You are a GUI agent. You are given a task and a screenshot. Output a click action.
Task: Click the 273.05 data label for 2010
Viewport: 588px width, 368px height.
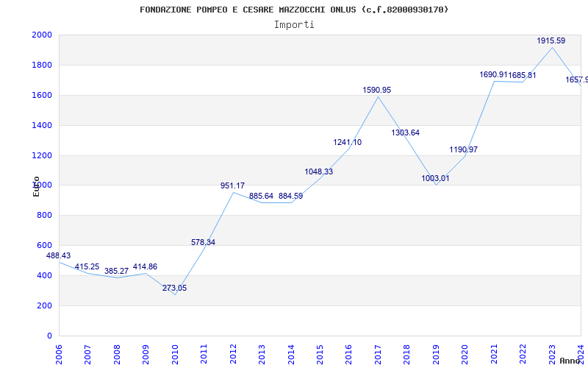click(174, 288)
